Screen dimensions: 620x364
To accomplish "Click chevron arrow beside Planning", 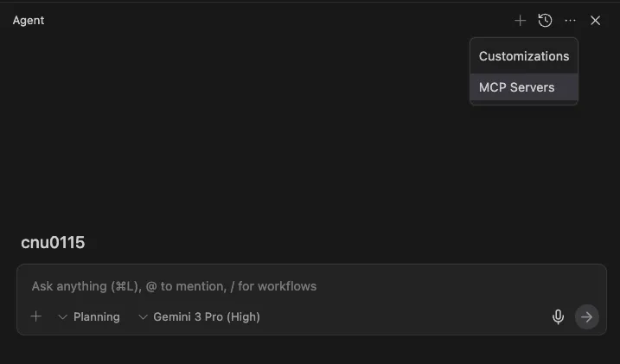I will [x=62, y=317].
